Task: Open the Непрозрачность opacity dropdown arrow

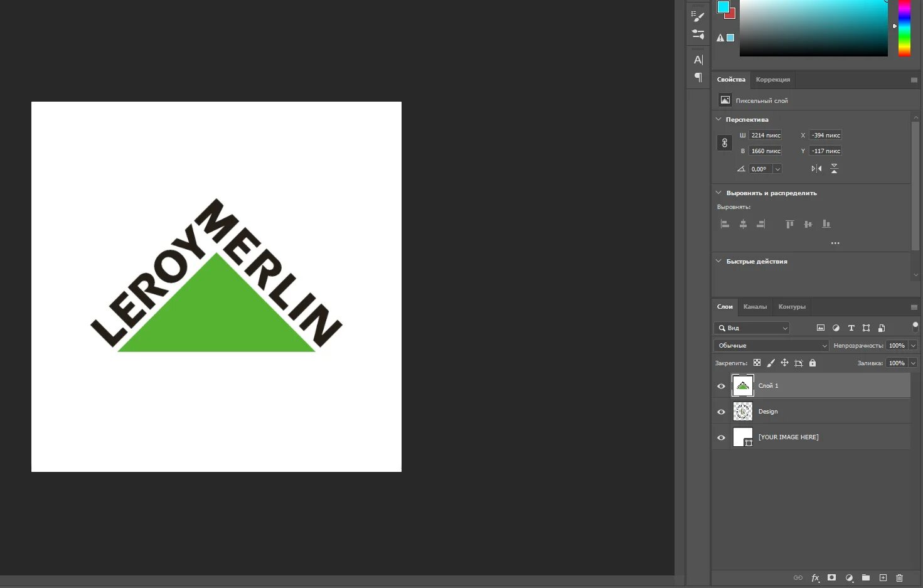Action: pos(913,345)
